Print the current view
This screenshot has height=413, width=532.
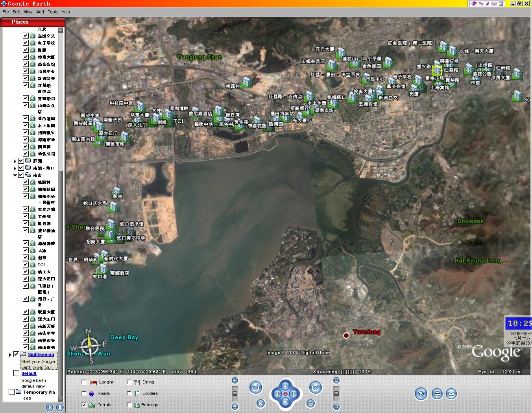437,394
